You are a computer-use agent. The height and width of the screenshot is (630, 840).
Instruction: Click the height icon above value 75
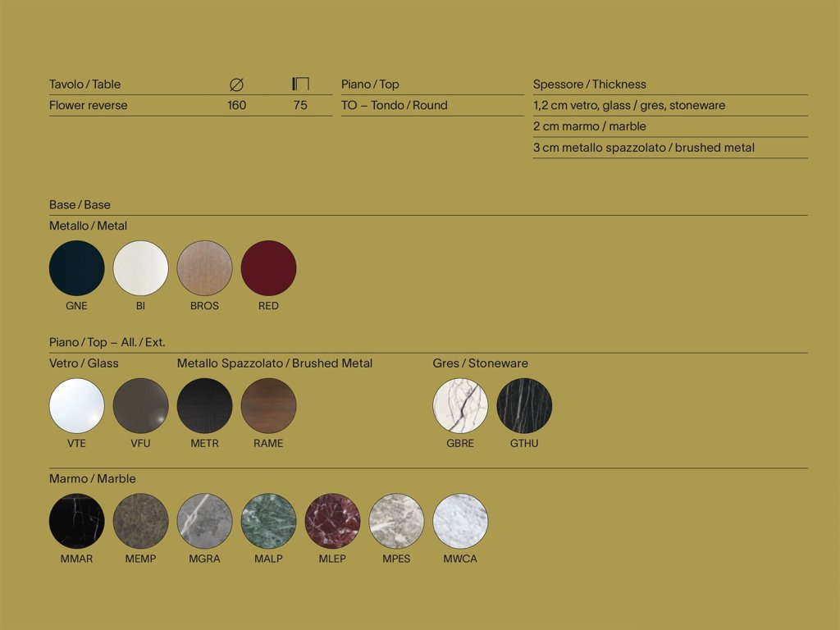[300, 84]
